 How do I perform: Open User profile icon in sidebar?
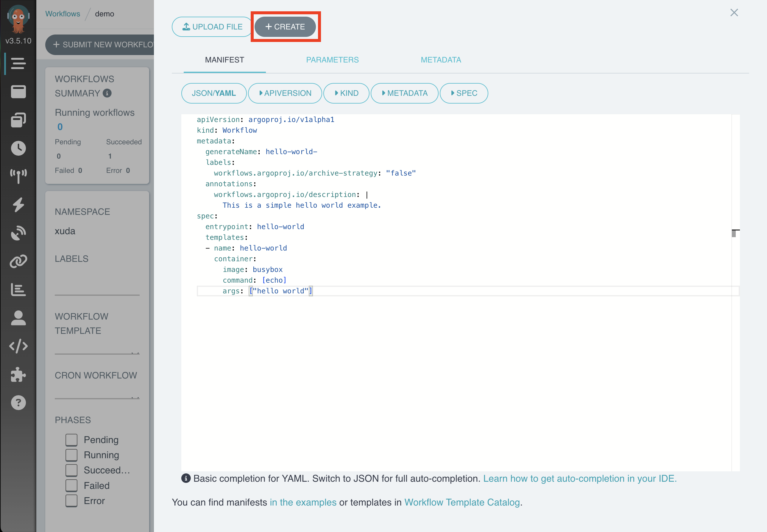pyautogui.click(x=18, y=318)
